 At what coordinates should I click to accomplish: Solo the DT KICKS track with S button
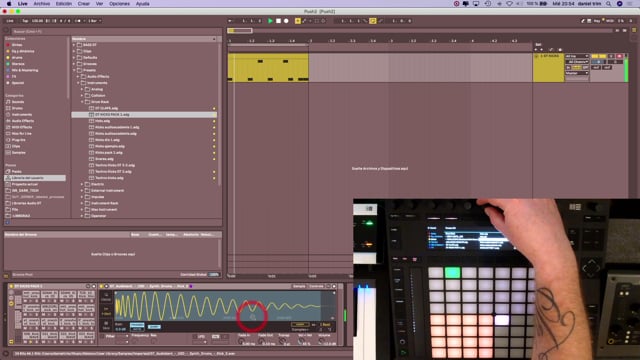[x=611, y=56]
